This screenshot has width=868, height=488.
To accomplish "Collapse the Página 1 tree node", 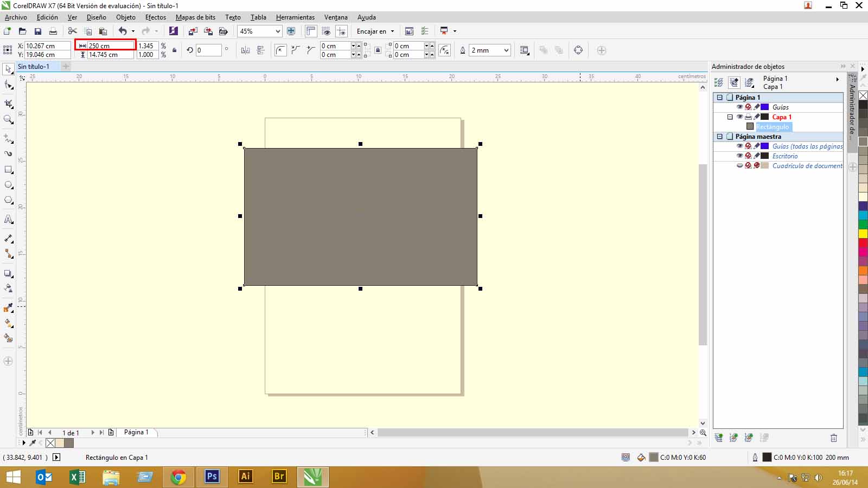I will coord(720,98).
